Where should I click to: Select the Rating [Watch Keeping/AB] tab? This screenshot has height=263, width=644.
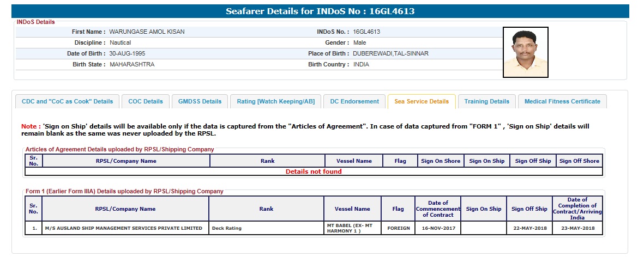(275, 101)
